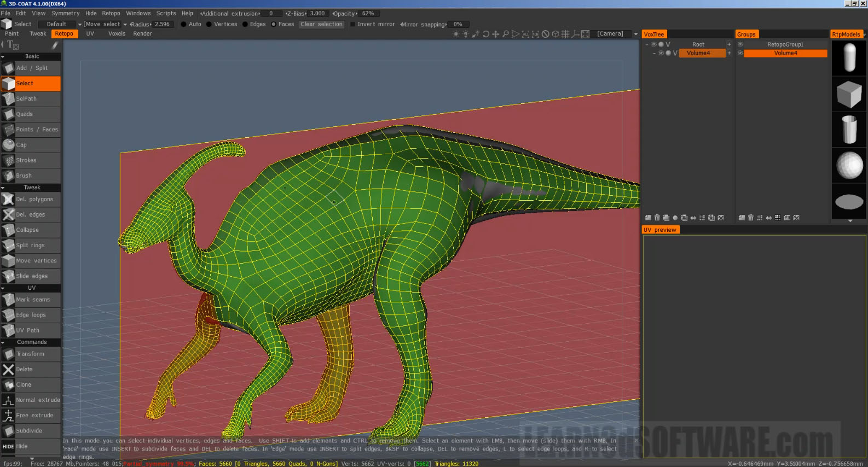The image size is (868, 467).
Task: Click the Clear selection button
Action: click(x=321, y=24)
